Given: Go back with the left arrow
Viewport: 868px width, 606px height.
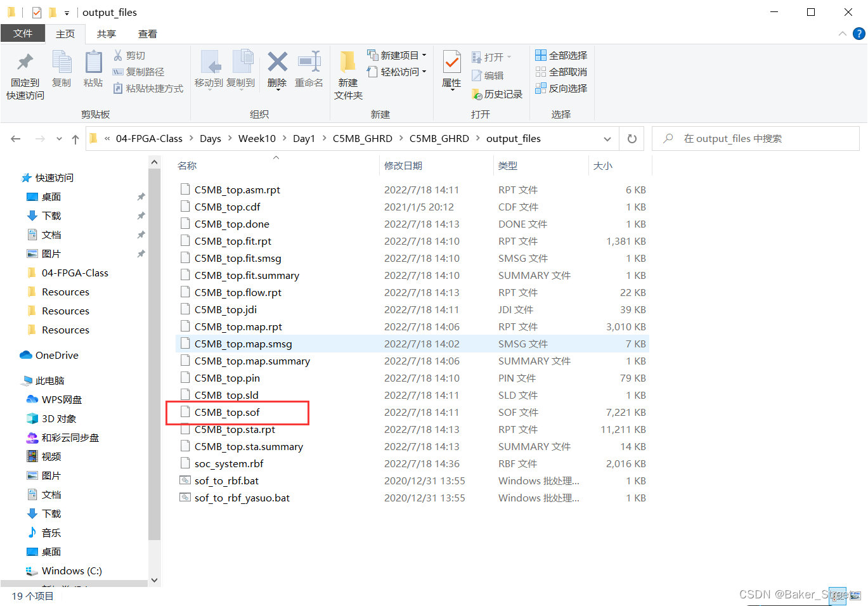Looking at the screenshot, I should tap(16, 139).
